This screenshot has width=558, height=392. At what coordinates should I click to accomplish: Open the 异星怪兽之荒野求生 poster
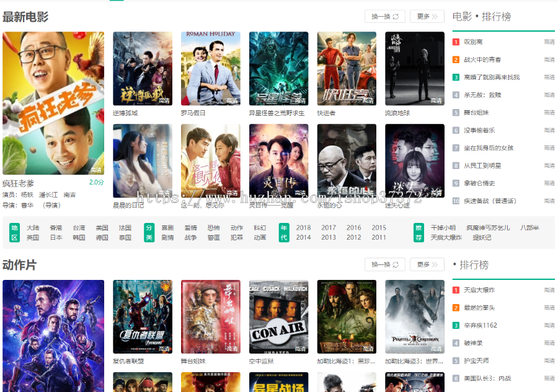278,69
